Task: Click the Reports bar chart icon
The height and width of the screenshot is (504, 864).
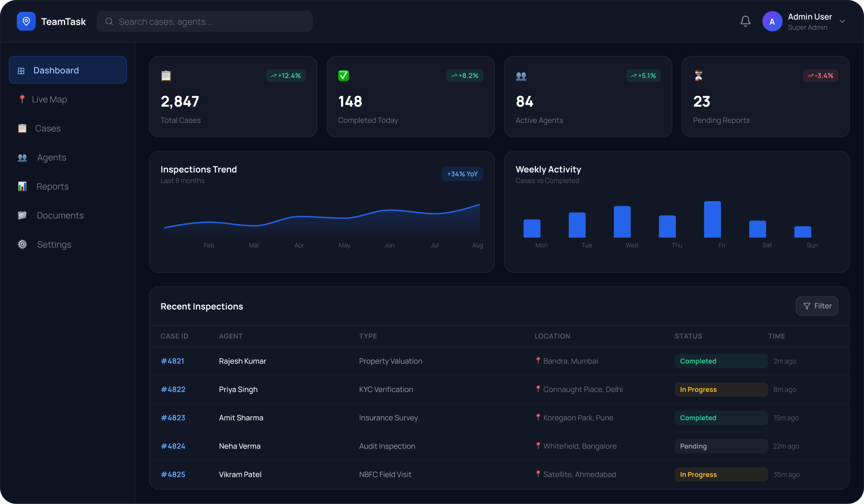Action: pyautogui.click(x=22, y=186)
